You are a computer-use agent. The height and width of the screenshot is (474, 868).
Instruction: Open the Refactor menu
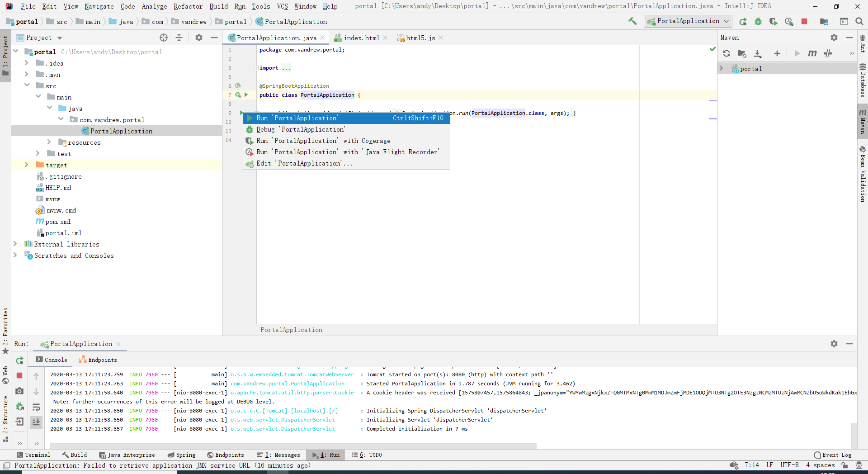(188, 6)
